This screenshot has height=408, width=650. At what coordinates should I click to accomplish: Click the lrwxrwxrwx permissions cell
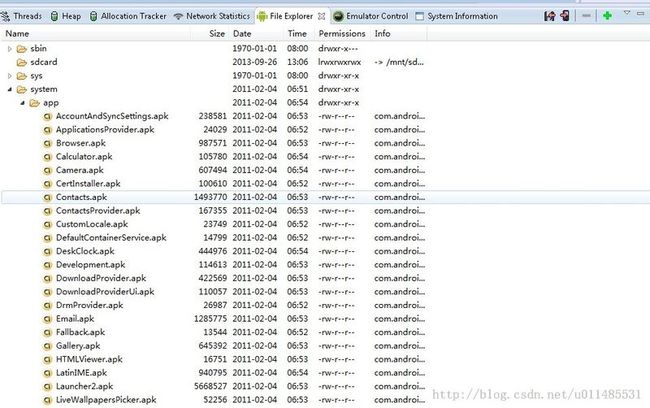(x=340, y=62)
